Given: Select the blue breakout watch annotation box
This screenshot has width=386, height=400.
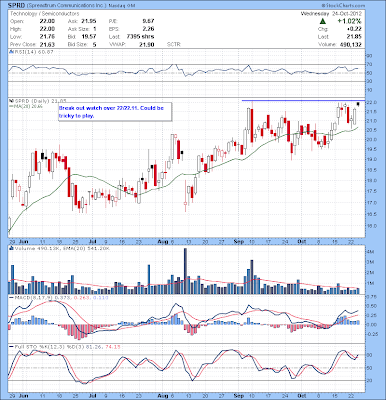Looking at the screenshot, I should pyautogui.click(x=115, y=112).
